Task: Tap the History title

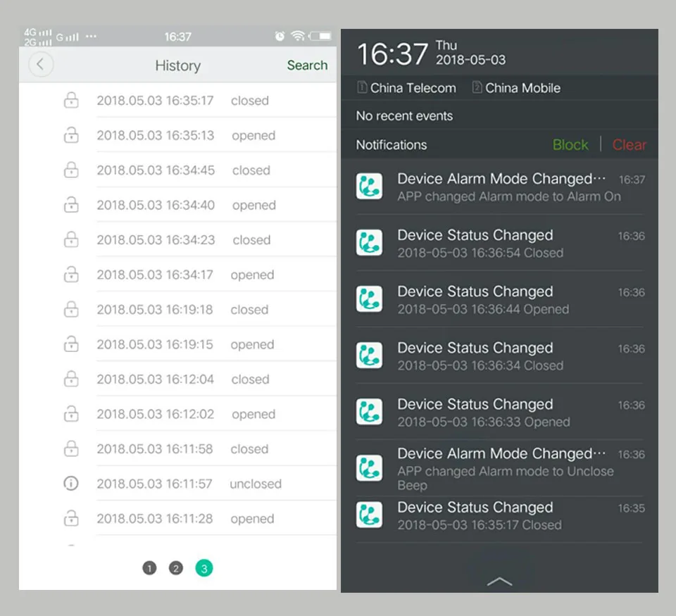Action: point(177,65)
